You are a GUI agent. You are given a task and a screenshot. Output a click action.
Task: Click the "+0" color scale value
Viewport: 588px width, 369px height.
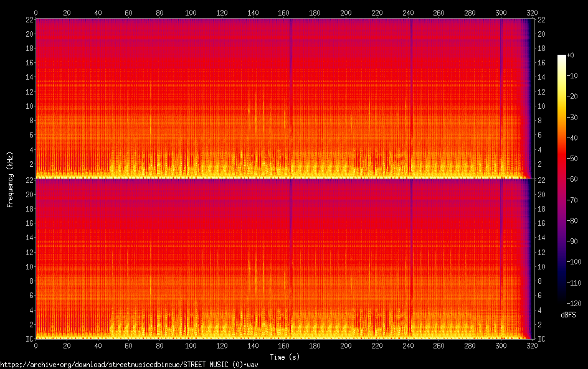click(570, 55)
